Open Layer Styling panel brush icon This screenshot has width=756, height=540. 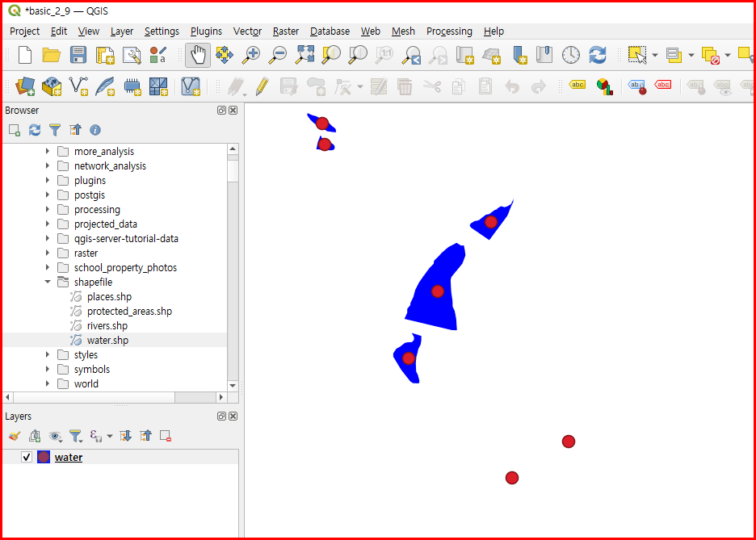(x=15, y=436)
